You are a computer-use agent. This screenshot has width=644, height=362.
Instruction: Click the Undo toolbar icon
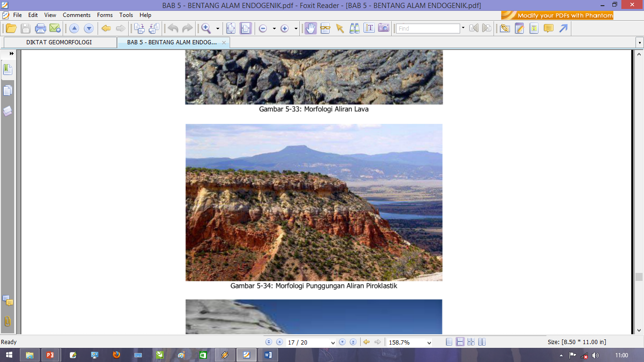[x=173, y=28]
